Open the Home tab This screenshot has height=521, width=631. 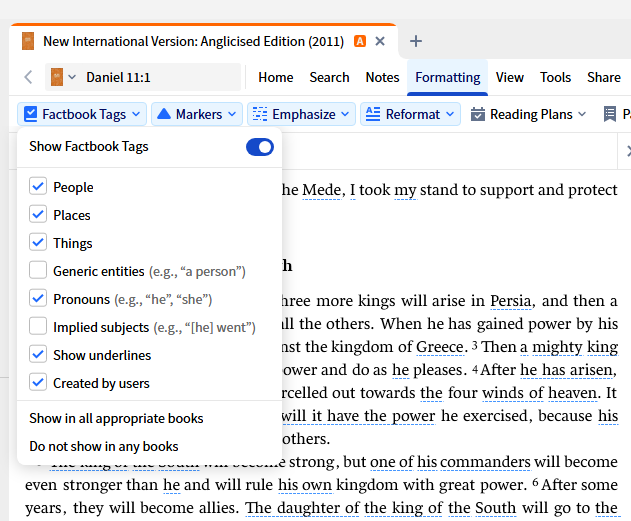(x=276, y=77)
